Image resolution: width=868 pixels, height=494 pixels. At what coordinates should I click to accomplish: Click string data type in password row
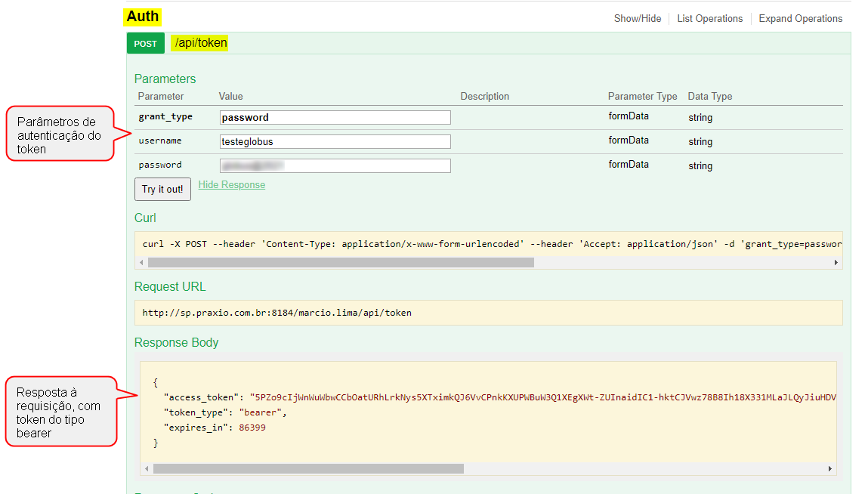pyautogui.click(x=700, y=165)
